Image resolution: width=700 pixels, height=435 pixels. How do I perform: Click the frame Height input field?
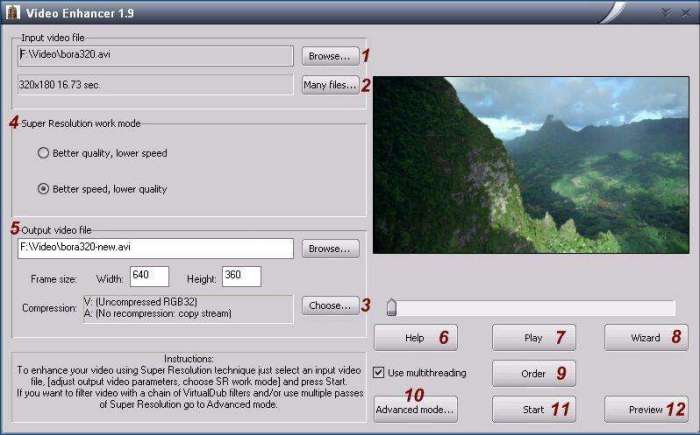(x=242, y=276)
